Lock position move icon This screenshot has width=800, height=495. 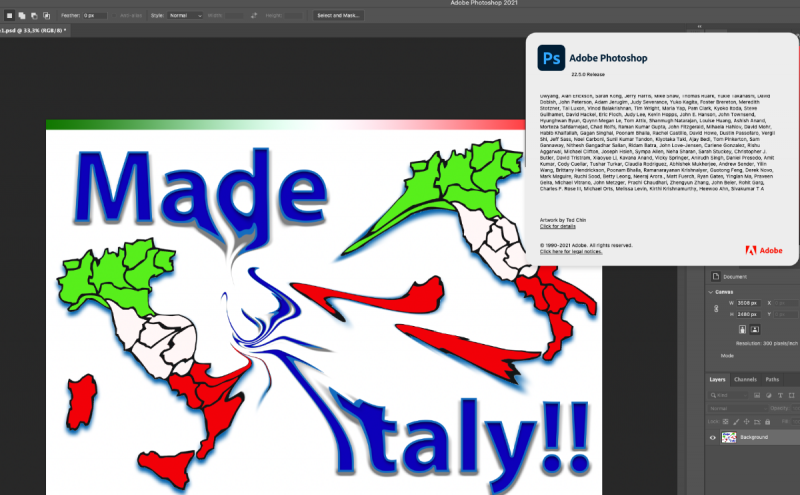coord(746,422)
